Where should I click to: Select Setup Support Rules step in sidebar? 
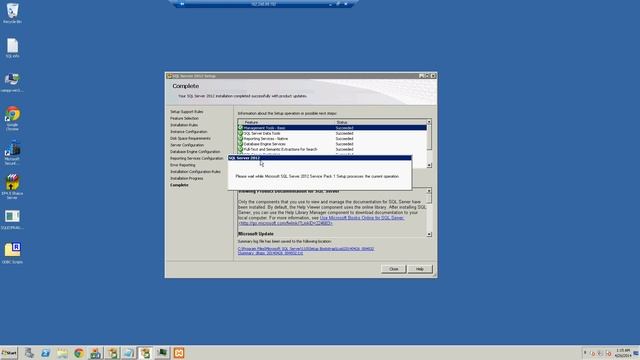point(187,111)
